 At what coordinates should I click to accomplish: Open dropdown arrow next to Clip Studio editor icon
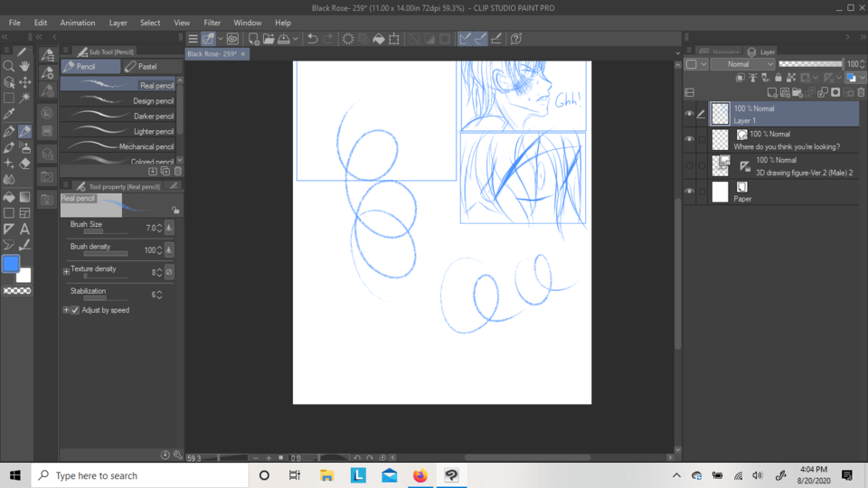221,39
